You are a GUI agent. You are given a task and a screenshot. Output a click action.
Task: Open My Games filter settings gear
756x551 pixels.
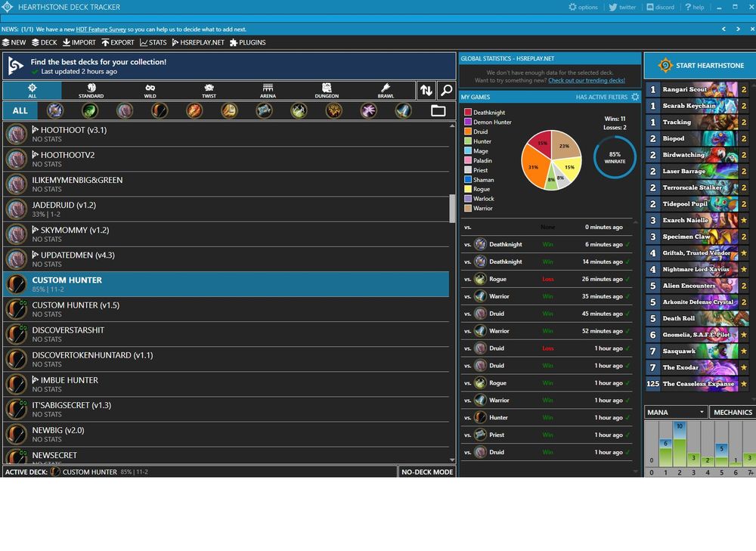point(636,97)
